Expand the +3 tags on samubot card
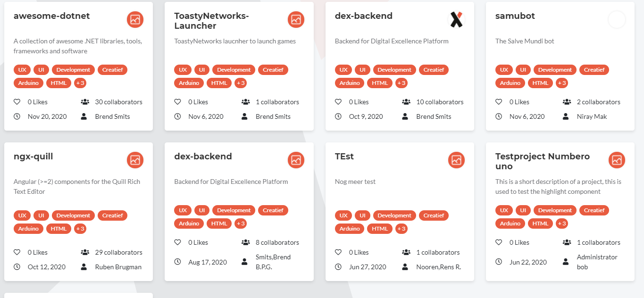This screenshot has height=298, width=644. (x=562, y=83)
